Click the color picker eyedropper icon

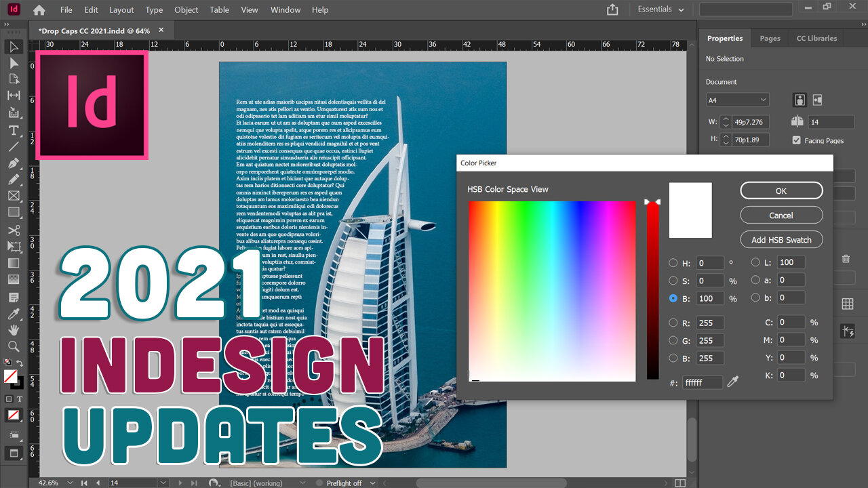pyautogui.click(x=732, y=382)
